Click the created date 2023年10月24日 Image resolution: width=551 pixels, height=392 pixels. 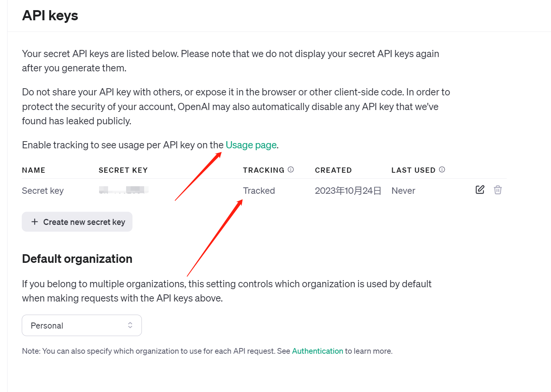pos(348,191)
